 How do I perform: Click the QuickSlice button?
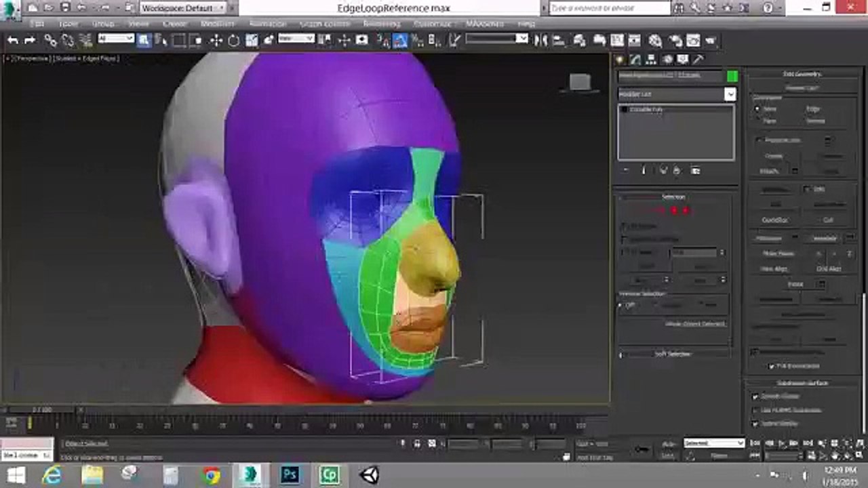coord(775,220)
